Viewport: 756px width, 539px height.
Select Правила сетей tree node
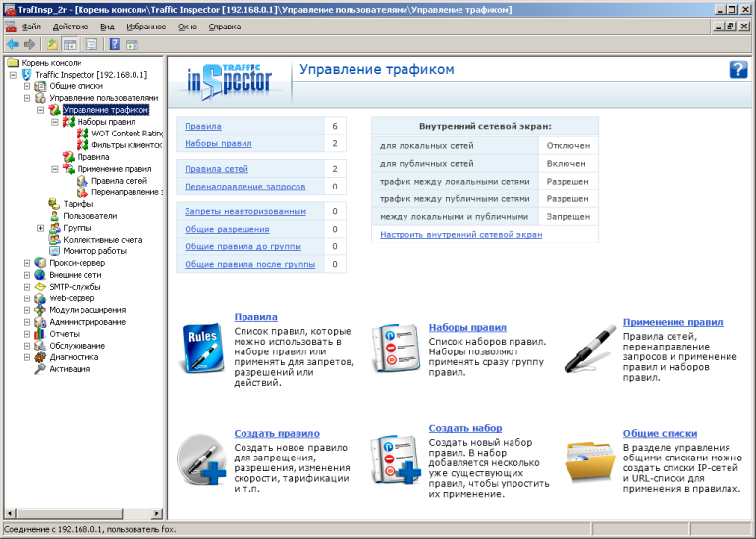[x=119, y=181]
